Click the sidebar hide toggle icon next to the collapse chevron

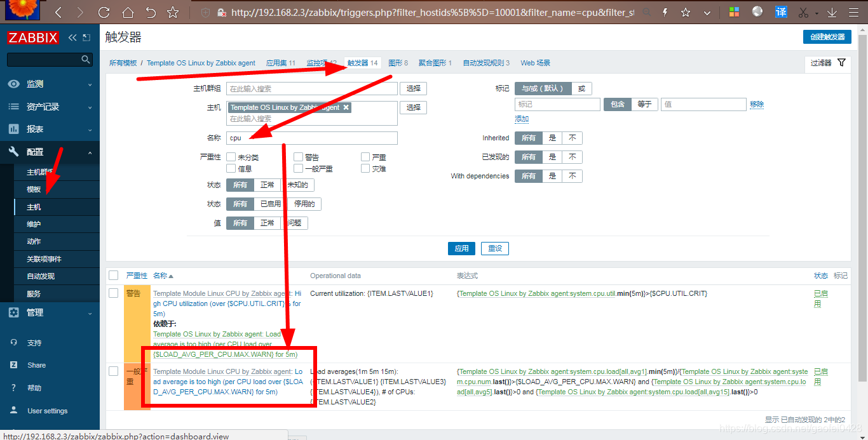pyautogui.click(x=86, y=37)
